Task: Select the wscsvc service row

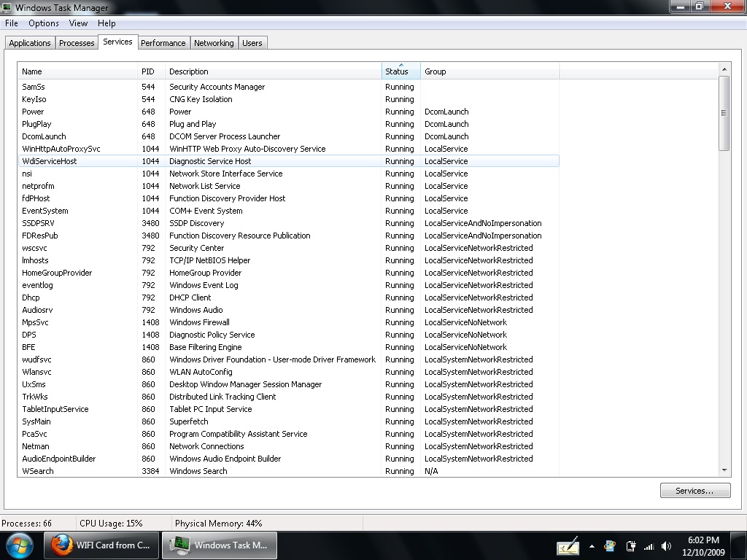Action: click(288, 248)
